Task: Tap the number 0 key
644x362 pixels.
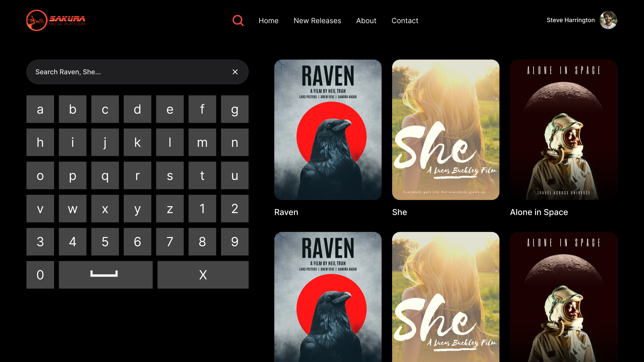Action: pyautogui.click(x=40, y=275)
